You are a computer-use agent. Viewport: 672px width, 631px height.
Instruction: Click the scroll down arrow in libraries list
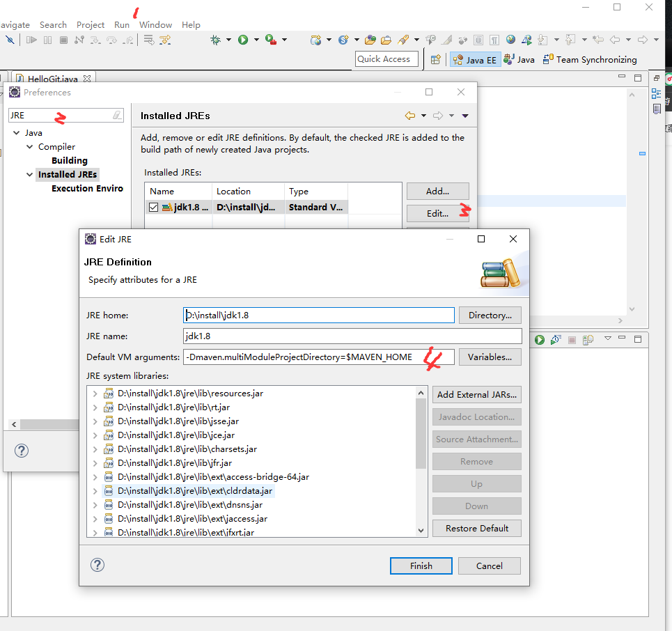[x=421, y=531]
